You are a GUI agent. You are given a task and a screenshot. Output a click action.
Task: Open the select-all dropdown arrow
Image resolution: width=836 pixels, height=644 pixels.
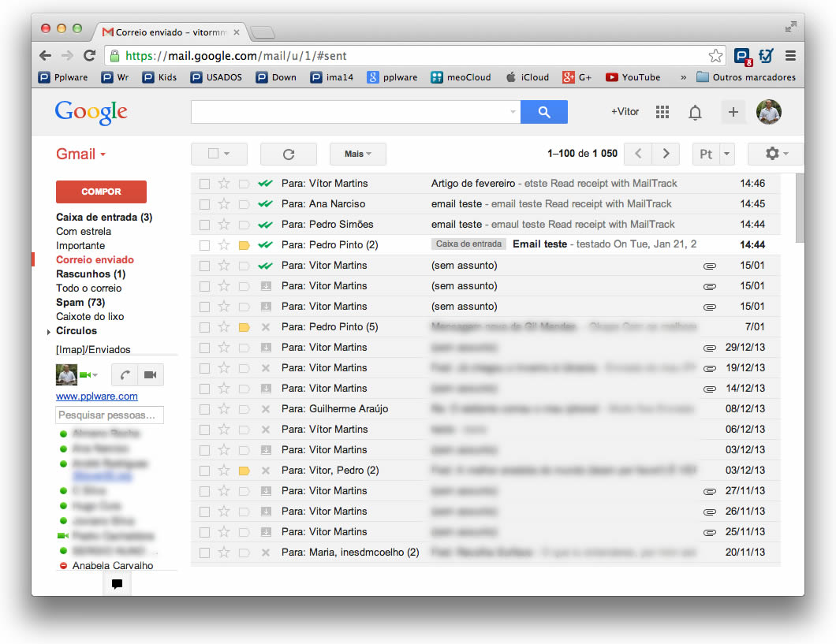(x=227, y=154)
